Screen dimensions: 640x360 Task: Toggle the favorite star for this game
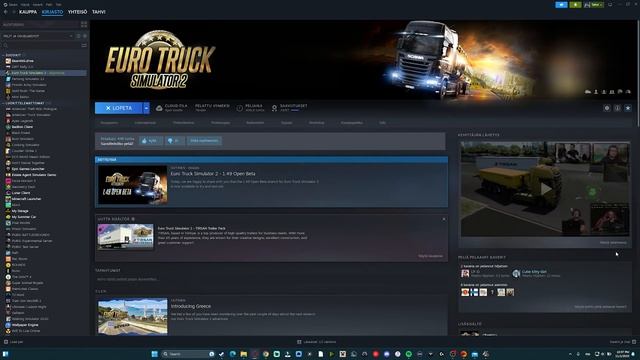coord(628,108)
